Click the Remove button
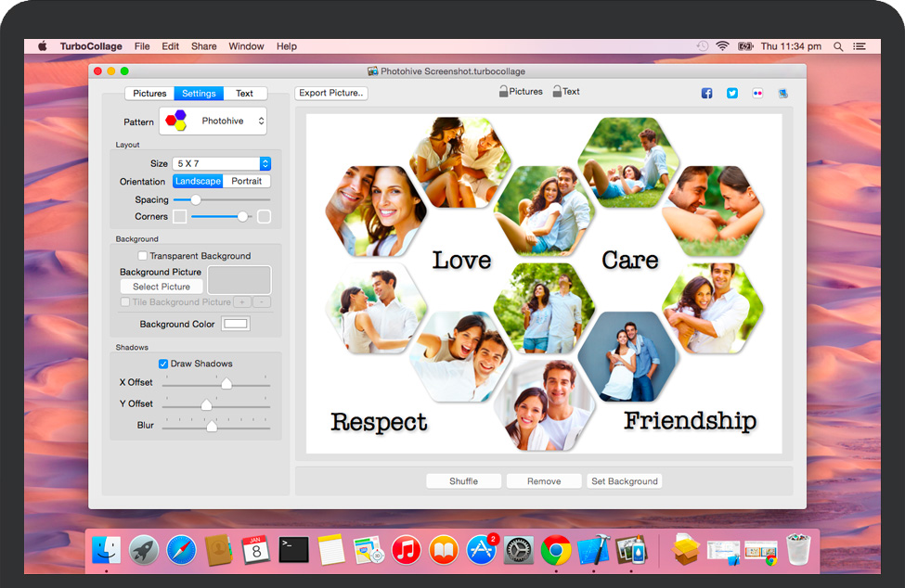Screen dimensions: 905x588 click(x=544, y=481)
